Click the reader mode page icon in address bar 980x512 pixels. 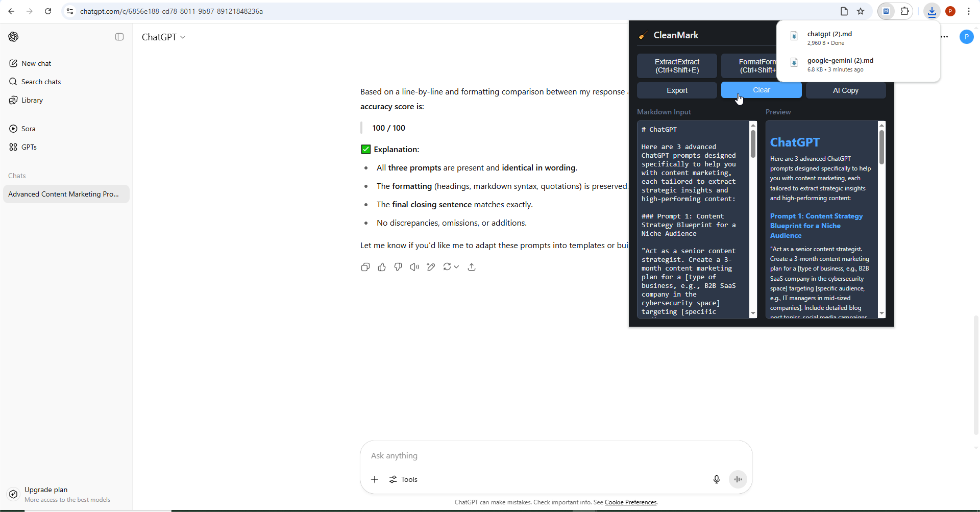coord(844,11)
